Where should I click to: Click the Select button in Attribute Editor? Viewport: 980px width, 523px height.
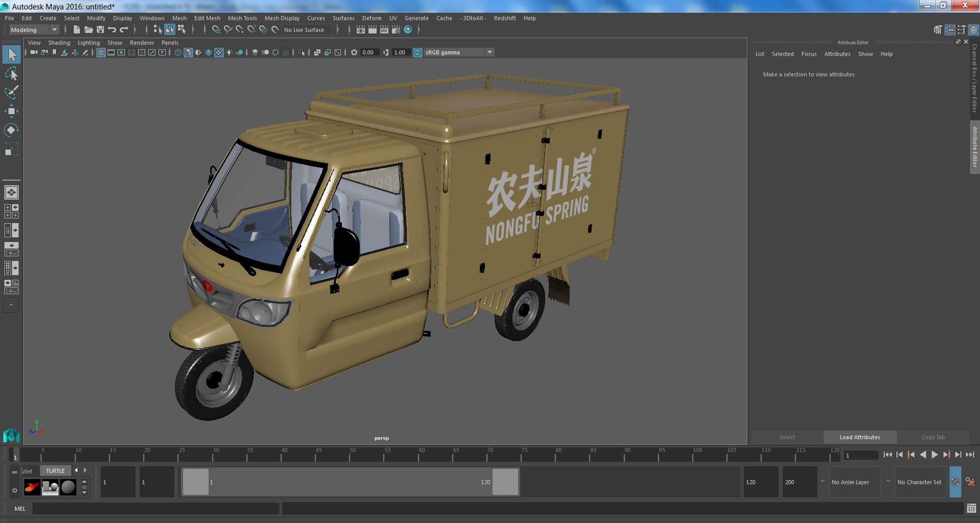787,437
